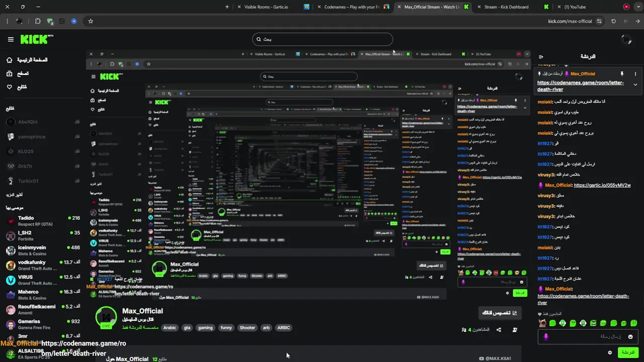Bookmark page with the star icon
644x362 pixels.
[91, 21]
